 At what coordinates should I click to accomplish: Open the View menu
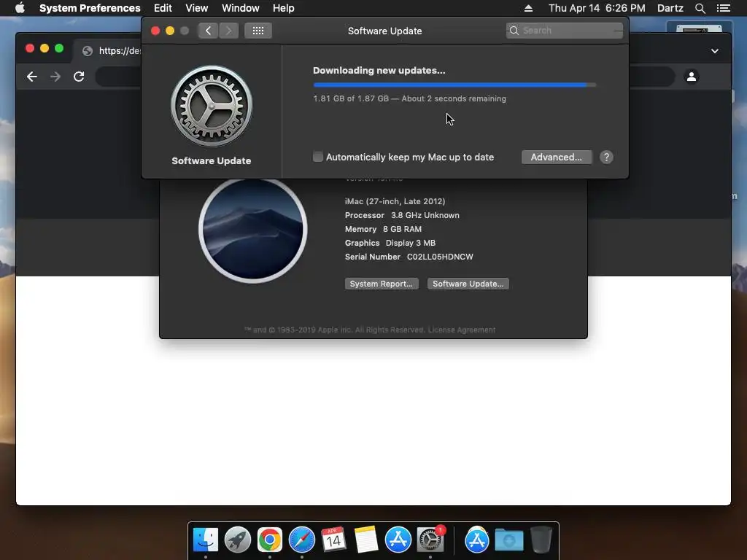pyautogui.click(x=197, y=8)
